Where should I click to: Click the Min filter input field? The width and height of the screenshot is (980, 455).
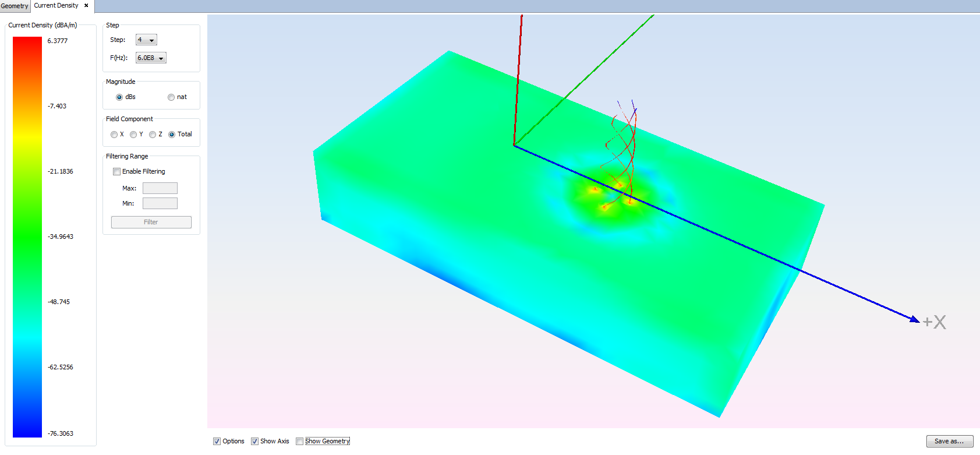click(x=160, y=203)
